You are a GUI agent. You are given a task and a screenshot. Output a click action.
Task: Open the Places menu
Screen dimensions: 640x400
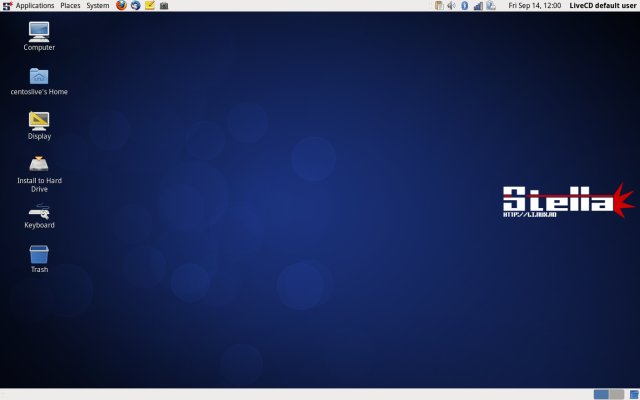point(70,5)
